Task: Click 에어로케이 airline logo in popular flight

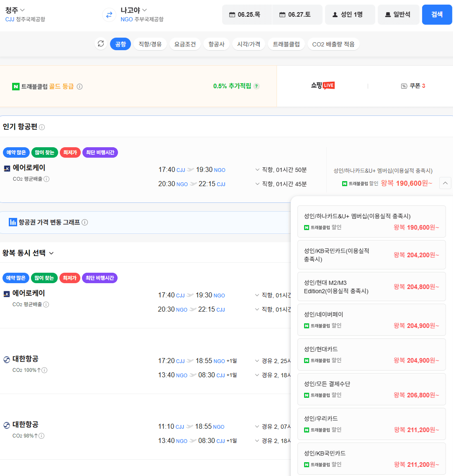Action: click(7, 168)
